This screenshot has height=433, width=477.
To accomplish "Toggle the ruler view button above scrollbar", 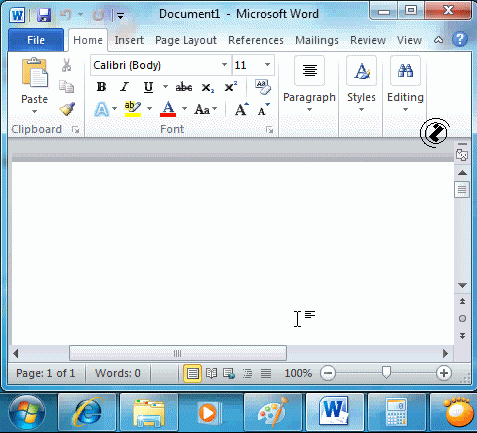I will [462, 155].
